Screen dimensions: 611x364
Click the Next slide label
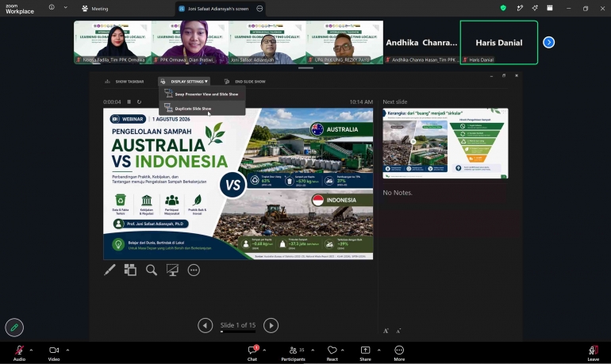[394, 102]
